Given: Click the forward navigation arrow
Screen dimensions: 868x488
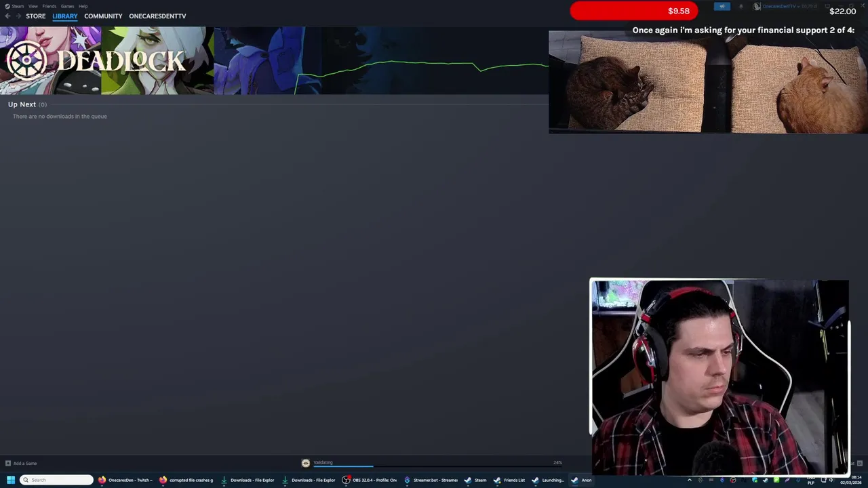Looking at the screenshot, I should pyautogui.click(x=18, y=16).
